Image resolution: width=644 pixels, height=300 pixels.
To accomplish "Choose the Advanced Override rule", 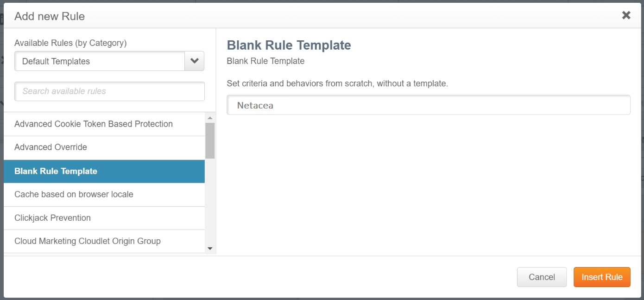I will point(51,147).
